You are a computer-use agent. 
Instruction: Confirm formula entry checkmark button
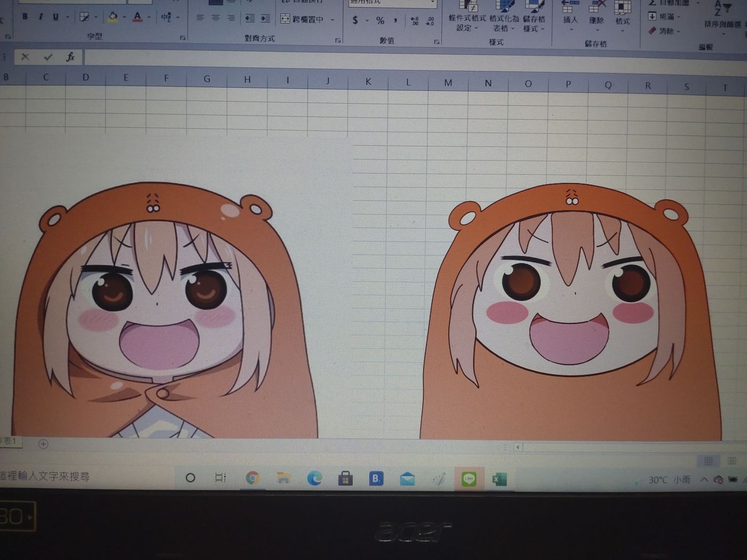(x=48, y=57)
